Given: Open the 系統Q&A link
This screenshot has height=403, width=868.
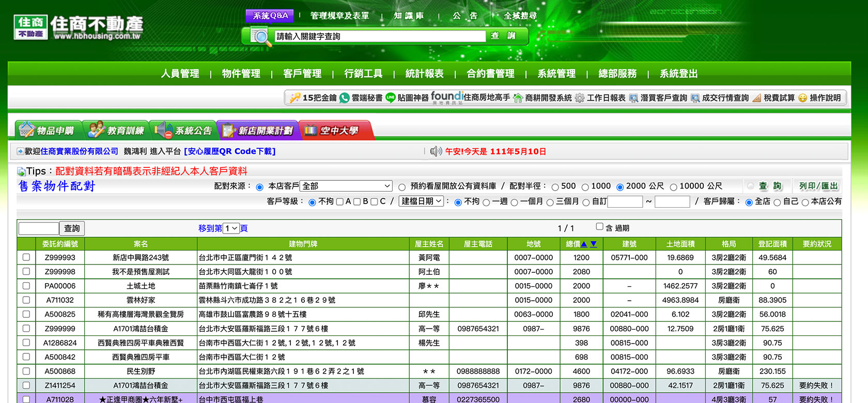Looking at the screenshot, I should coord(270,16).
